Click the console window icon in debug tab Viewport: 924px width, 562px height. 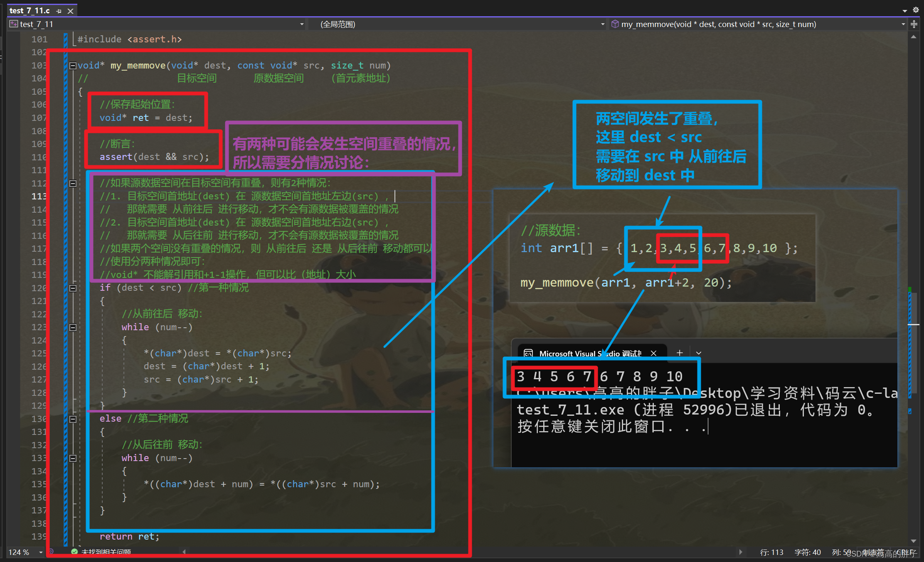pos(528,353)
